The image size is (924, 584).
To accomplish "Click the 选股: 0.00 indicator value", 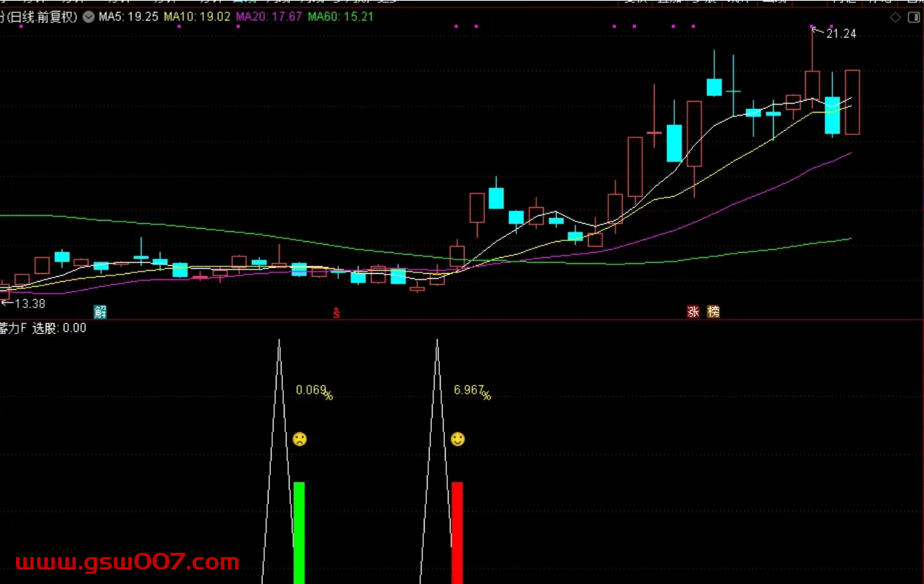I will coord(60,328).
